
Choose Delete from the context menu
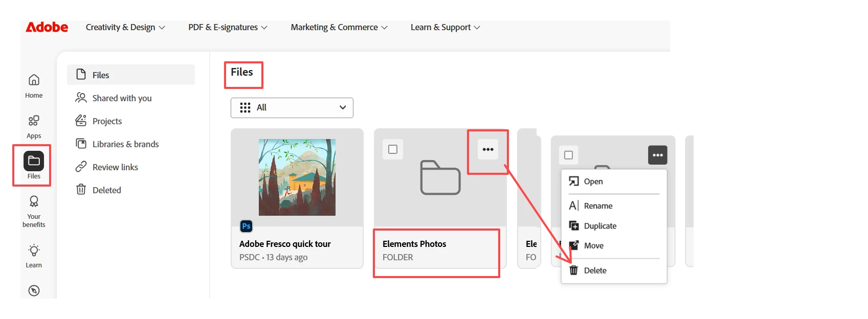614,270
